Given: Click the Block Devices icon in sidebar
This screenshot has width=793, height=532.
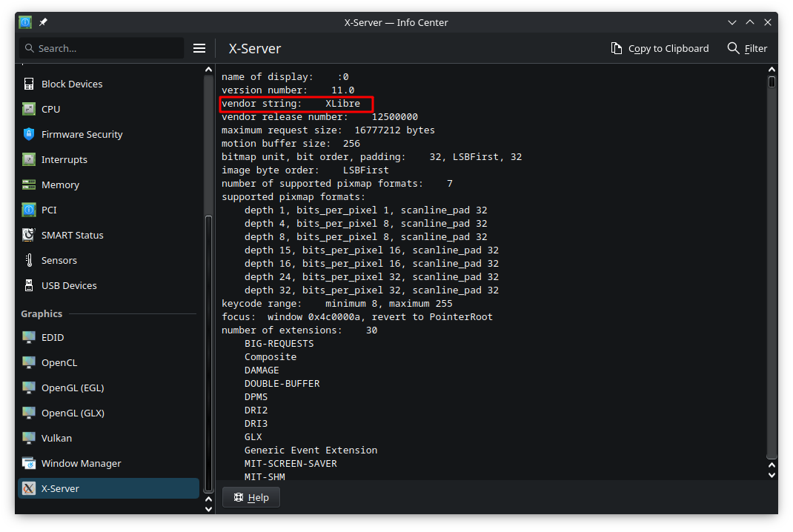Looking at the screenshot, I should [29, 84].
